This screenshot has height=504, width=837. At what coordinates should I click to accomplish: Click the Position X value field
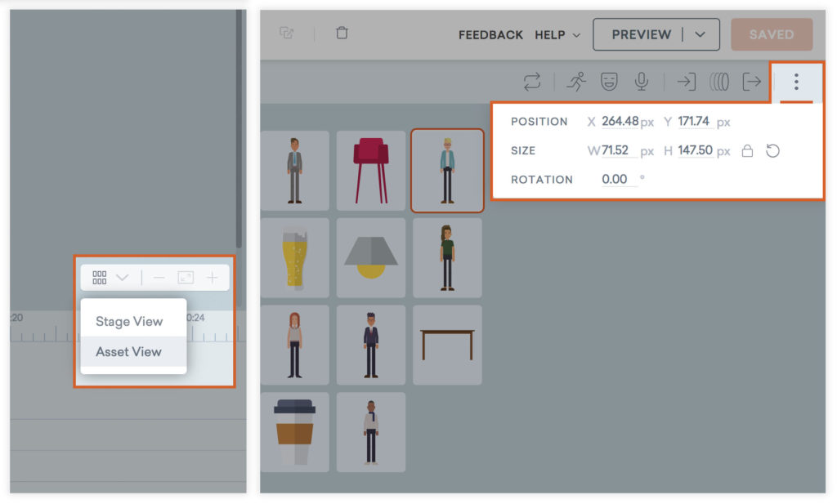[620, 122]
